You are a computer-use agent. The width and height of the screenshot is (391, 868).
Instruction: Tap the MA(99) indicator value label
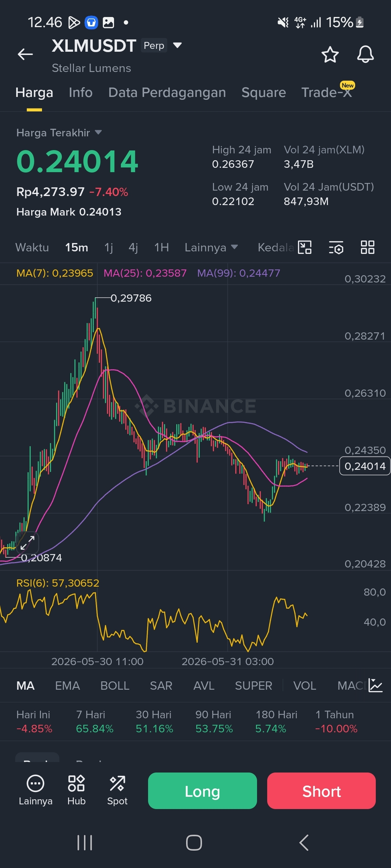(x=239, y=273)
